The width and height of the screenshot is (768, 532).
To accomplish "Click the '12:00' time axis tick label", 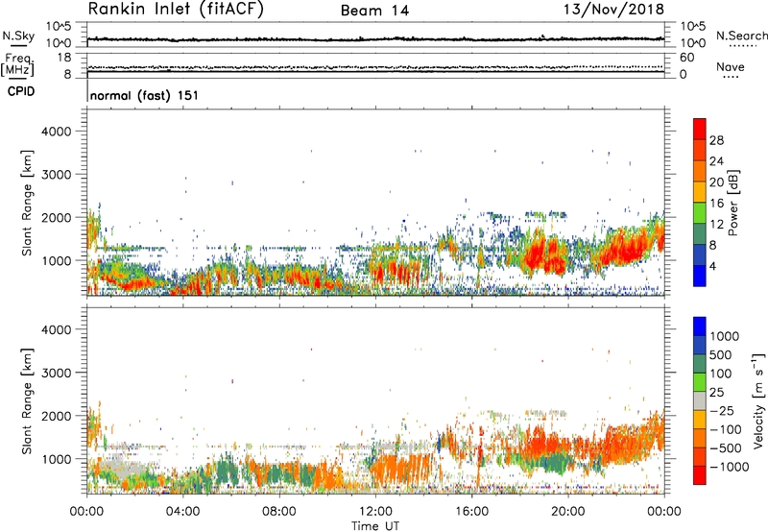I will click(x=375, y=512).
